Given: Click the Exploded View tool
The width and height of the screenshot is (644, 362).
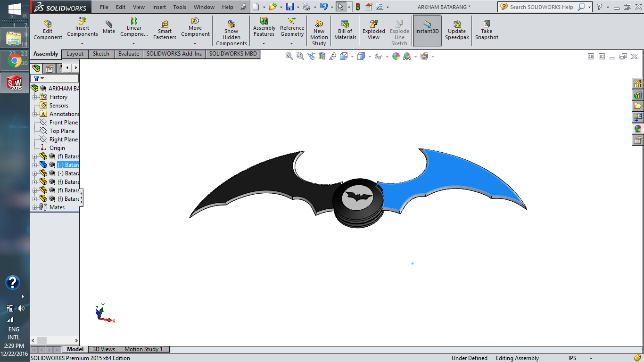Looking at the screenshot, I should tap(373, 31).
